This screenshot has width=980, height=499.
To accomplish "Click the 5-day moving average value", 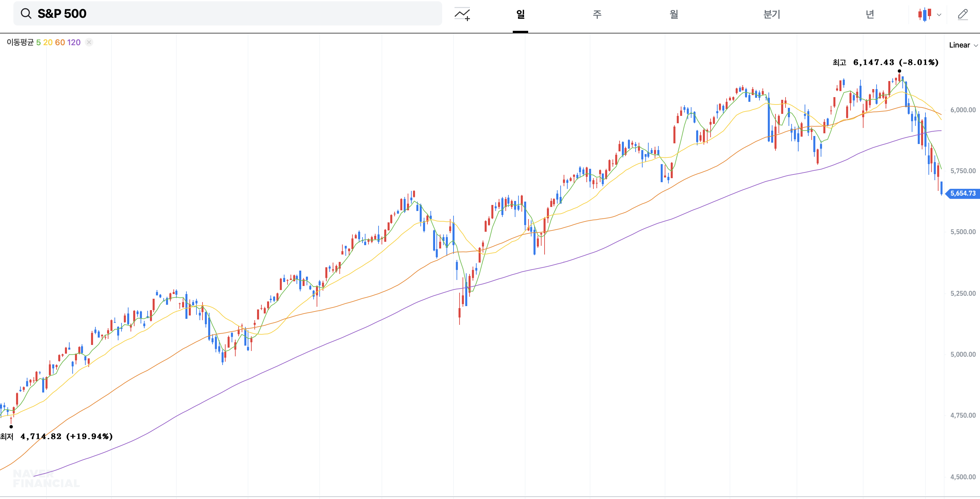I will coord(38,42).
